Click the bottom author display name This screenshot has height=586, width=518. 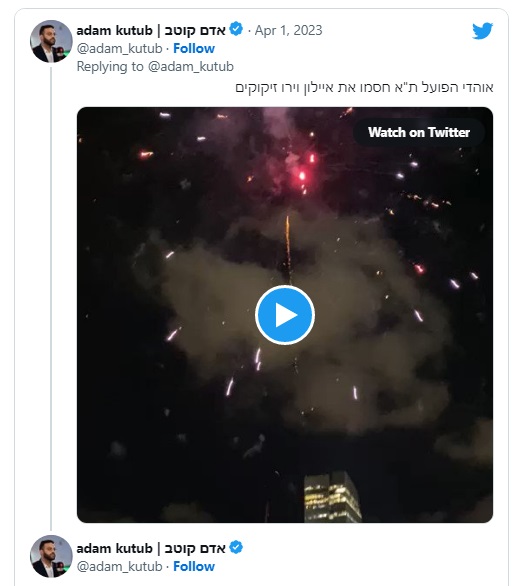click(x=151, y=548)
